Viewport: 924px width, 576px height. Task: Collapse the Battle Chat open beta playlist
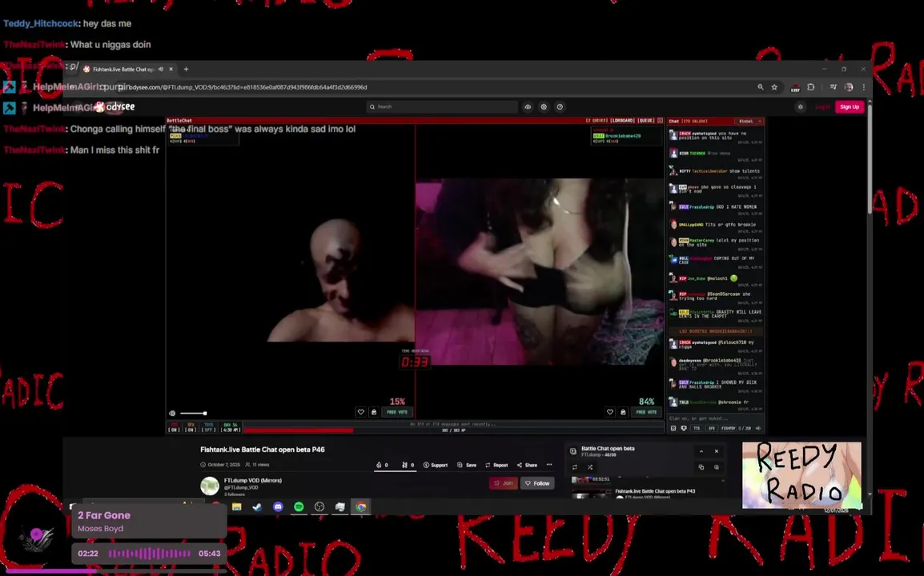tap(701, 452)
